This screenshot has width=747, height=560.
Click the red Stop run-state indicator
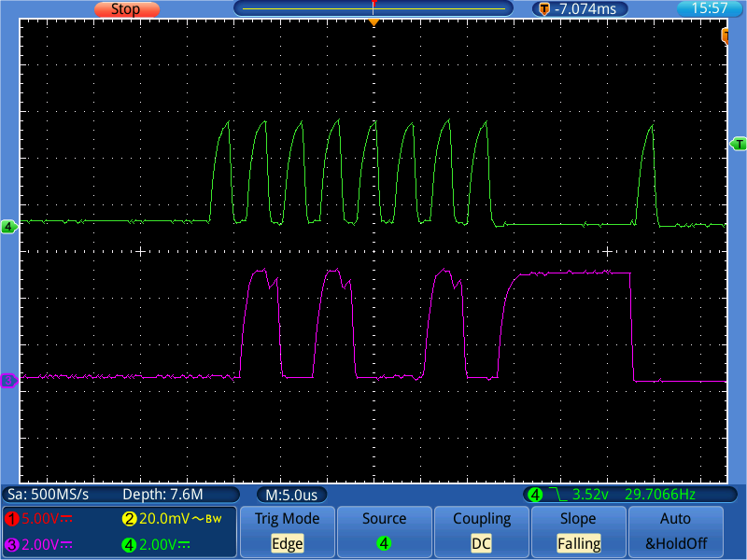click(x=127, y=9)
